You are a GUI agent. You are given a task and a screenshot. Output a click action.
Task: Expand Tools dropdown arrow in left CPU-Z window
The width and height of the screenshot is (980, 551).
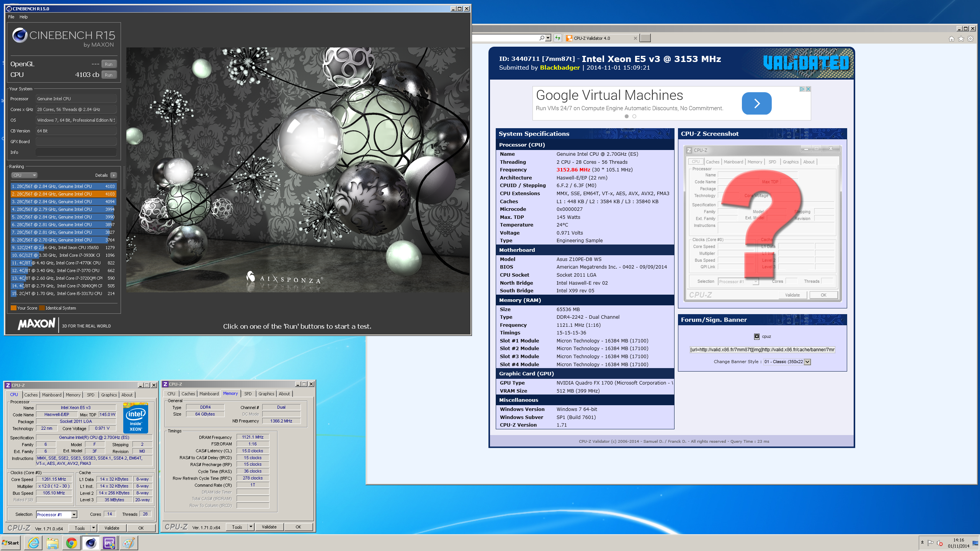(x=93, y=528)
